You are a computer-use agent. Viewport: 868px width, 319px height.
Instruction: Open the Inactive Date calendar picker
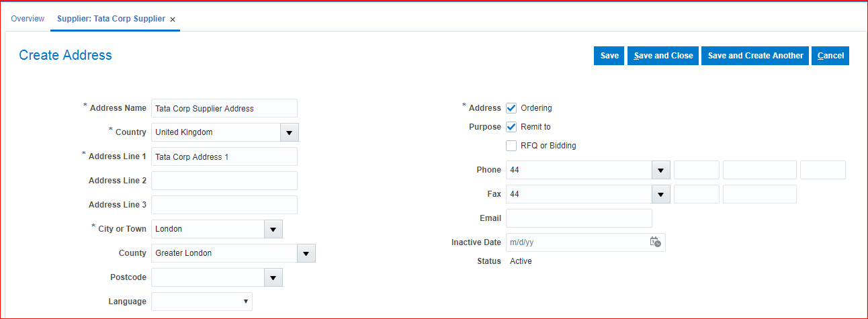pos(655,242)
